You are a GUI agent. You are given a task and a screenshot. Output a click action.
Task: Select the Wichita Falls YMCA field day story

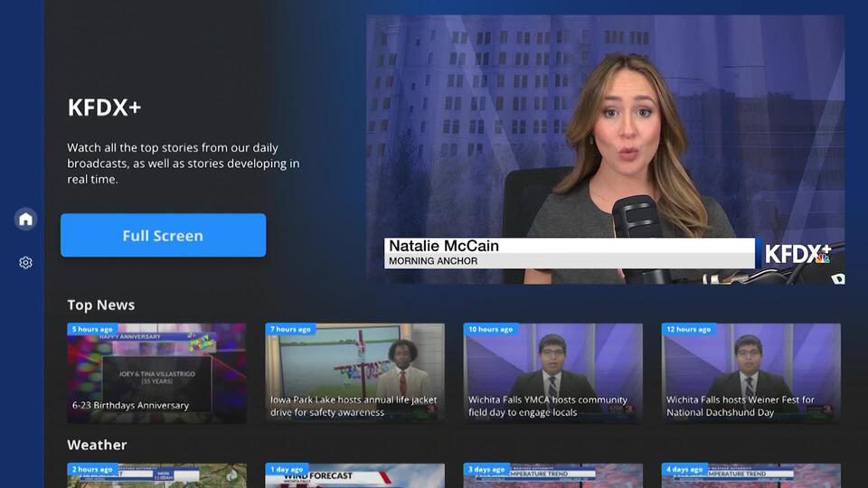click(552, 373)
